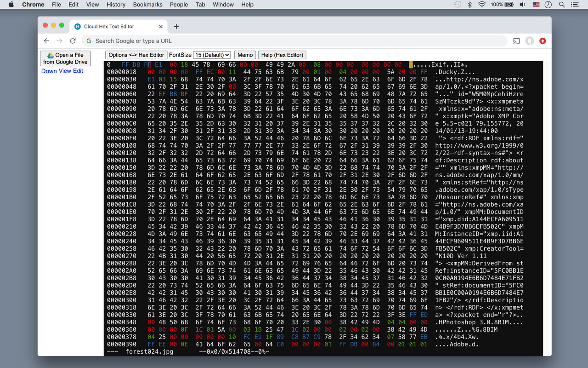The height and width of the screenshot is (368, 588).
Task: Reload the current page
Action: coord(73,40)
